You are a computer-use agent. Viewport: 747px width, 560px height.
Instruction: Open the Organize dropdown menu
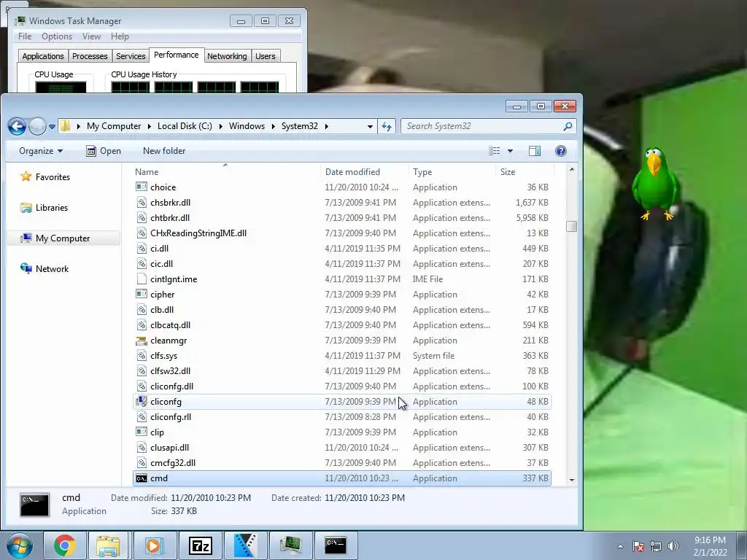[41, 151]
